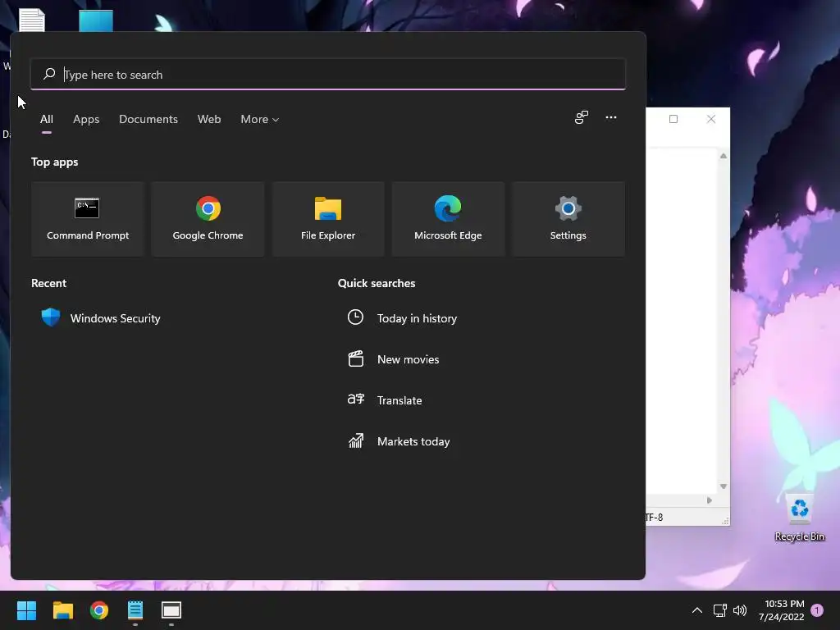The width and height of the screenshot is (840, 630).
Task: Launch Microsoft Edge from Top apps
Action: (448, 218)
